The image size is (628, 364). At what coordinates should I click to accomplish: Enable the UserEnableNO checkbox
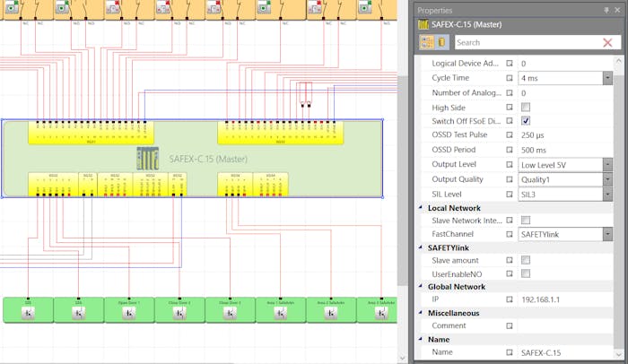pyautogui.click(x=526, y=274)
